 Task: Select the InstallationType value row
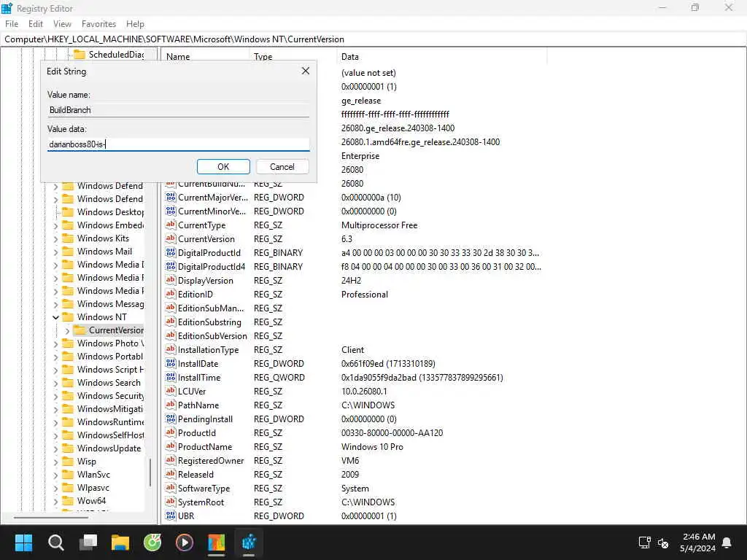point(355,349)
